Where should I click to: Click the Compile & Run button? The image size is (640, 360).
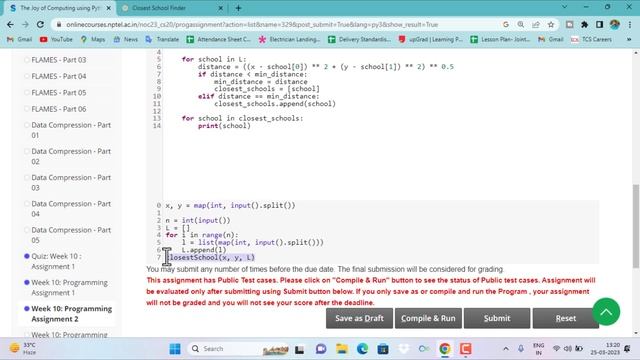(428, 318)
